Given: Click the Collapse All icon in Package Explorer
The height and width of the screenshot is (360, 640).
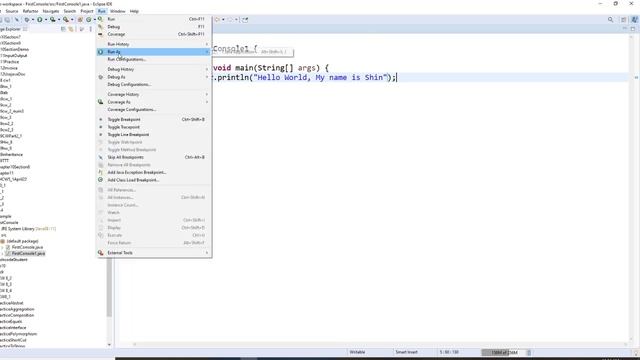Looking at the screenshot, I should tap(63, 29).
